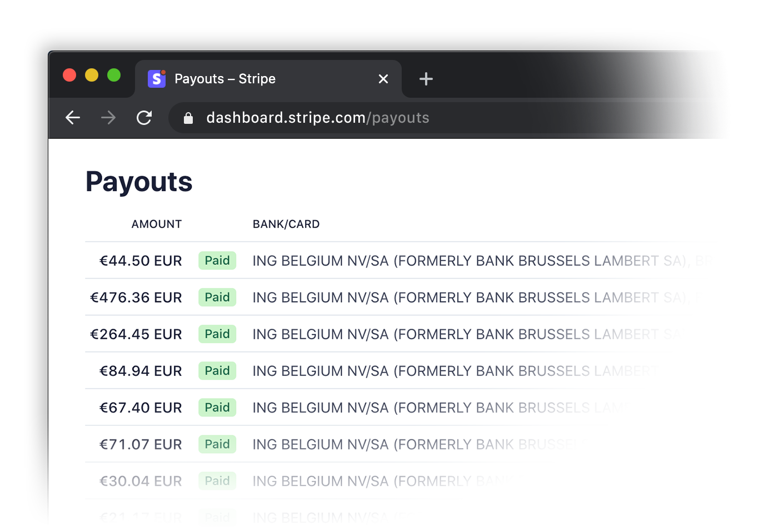Click the AMOUNT column header
The width and height of the screenshot is (764, 532).
(157, 224)
